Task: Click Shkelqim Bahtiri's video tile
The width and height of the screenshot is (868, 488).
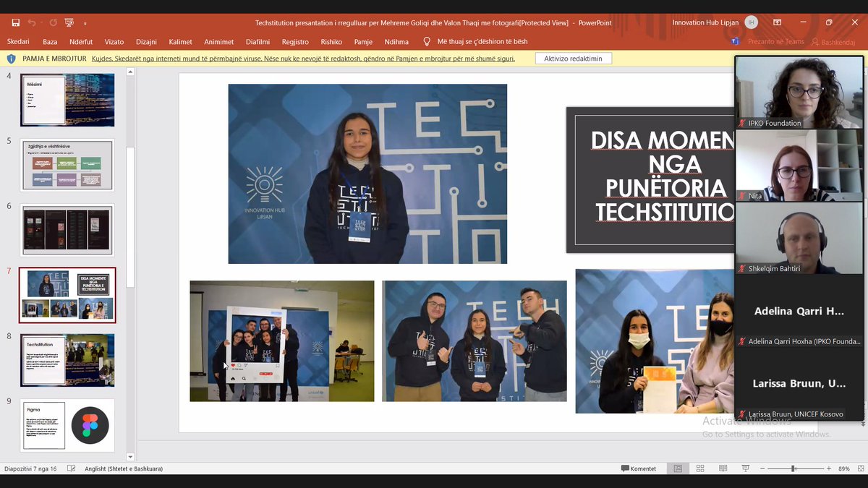Action: (799, 239)
